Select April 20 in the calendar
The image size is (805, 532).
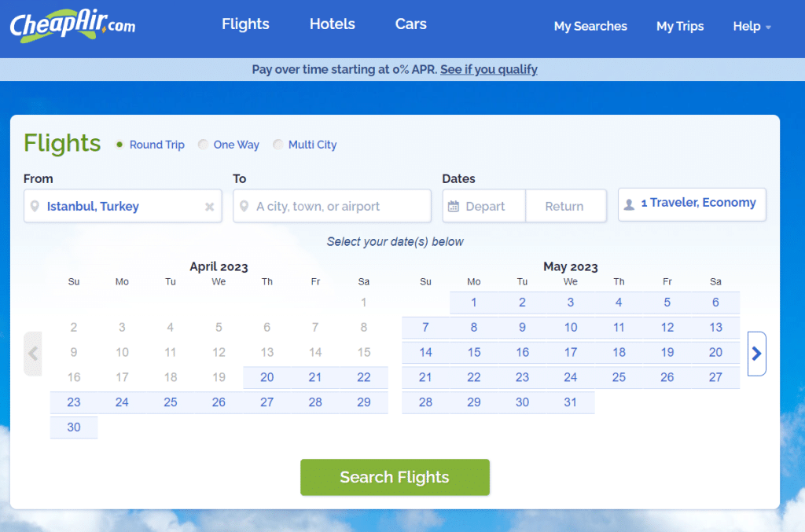coord(267,377)
